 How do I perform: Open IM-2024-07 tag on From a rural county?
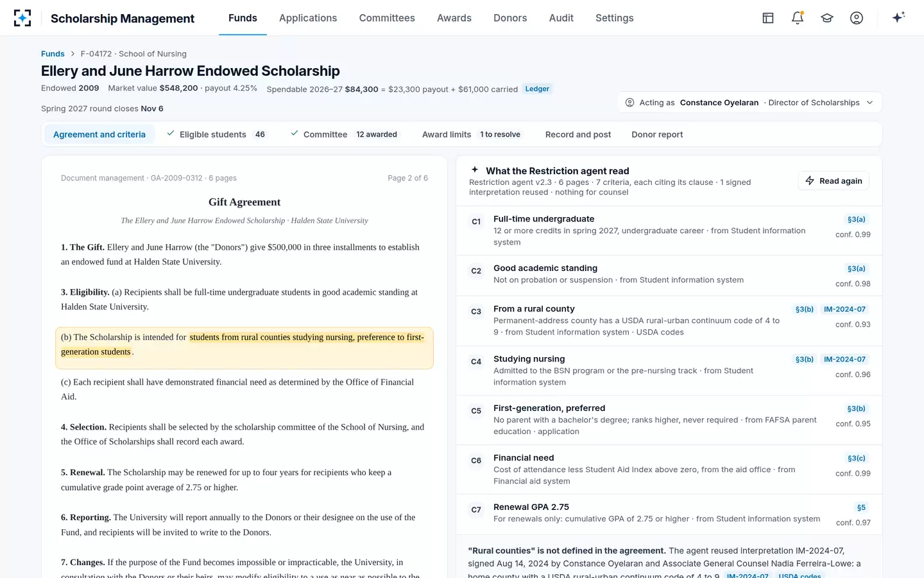pos(844,309)
